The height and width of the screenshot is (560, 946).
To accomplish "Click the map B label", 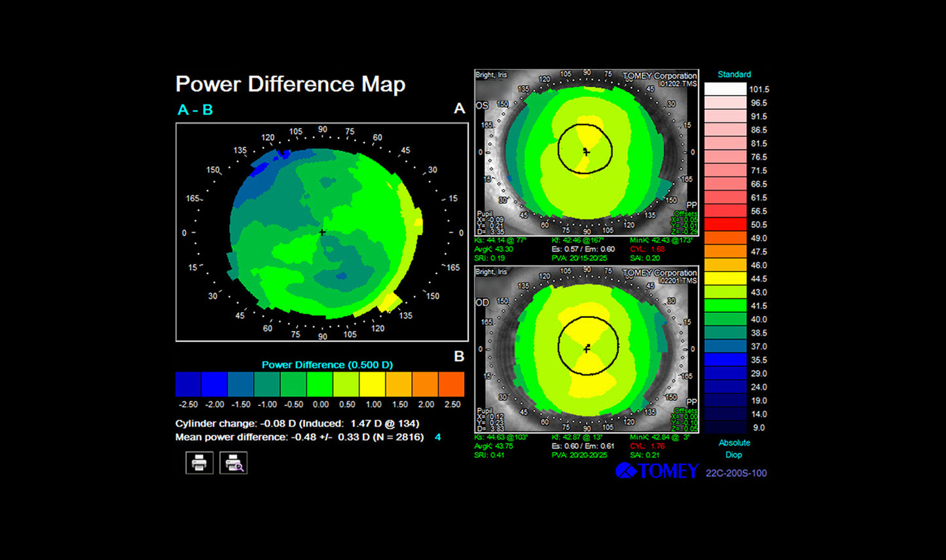I will tap(459, 357).
